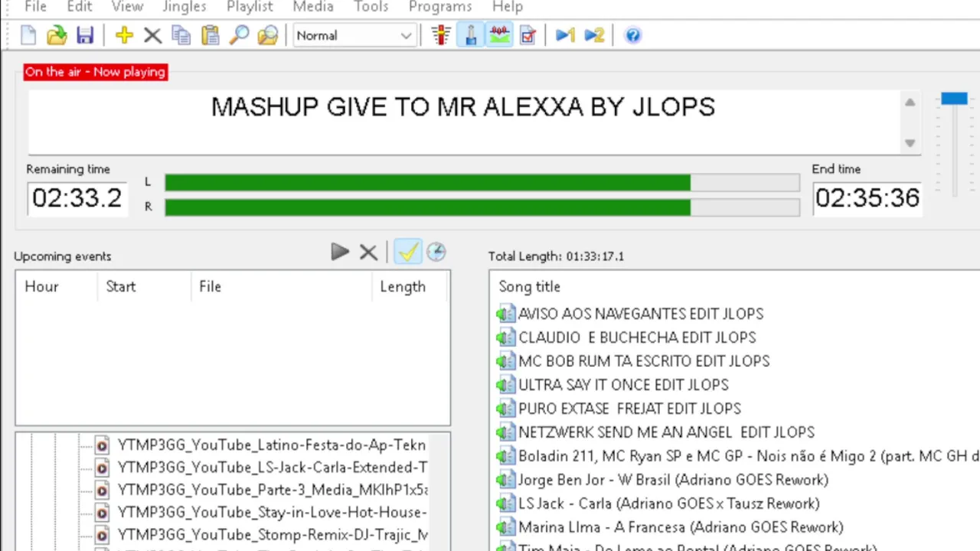
Task: Open a playlist with the folder icon
Action: pos(57,35)
